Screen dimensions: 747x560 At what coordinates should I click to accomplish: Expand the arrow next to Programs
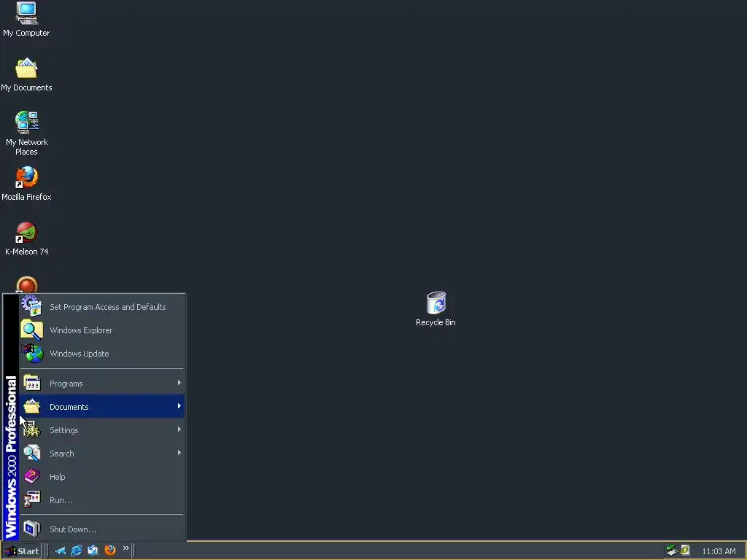pos(179,383)
